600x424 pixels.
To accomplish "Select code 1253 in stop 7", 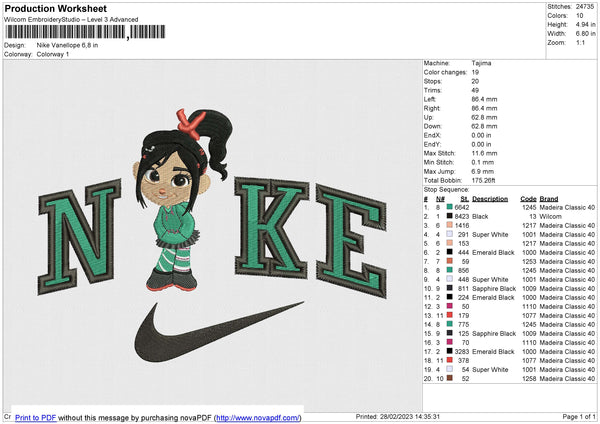I will (529, 261).
